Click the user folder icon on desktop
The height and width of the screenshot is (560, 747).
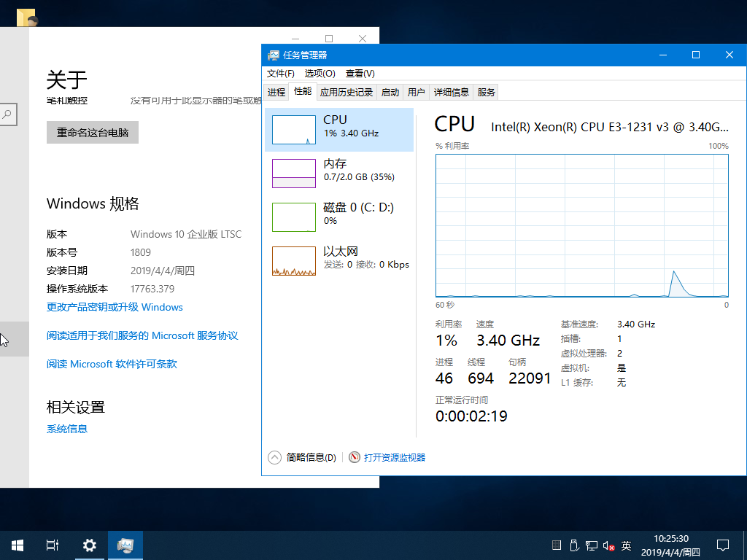tap(27, 17)
